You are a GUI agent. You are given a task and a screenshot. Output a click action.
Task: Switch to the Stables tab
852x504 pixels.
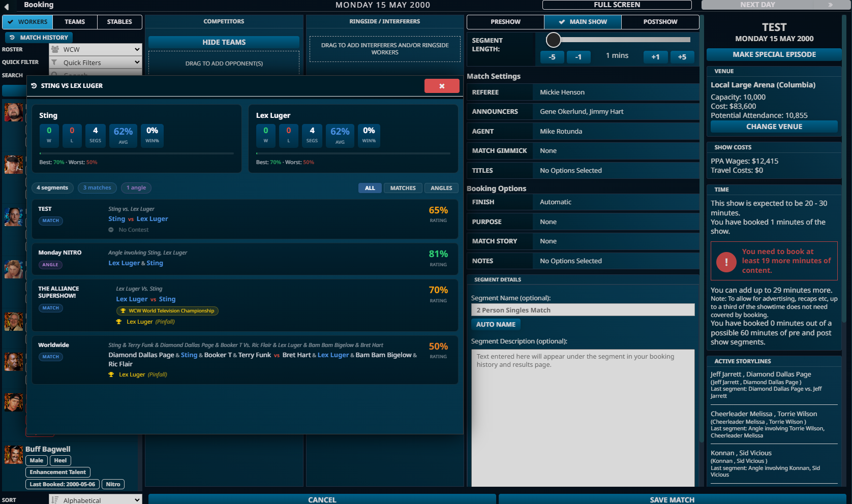[119, 22]
